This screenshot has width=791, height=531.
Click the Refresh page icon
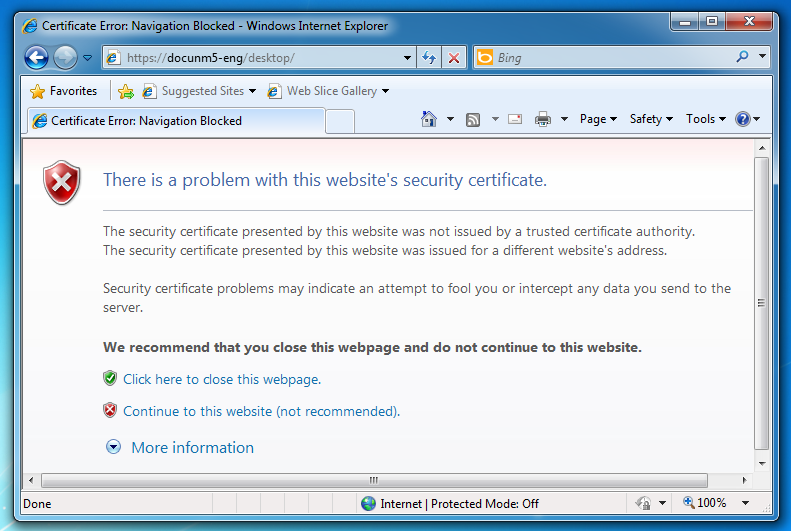[x=429, y=58]
